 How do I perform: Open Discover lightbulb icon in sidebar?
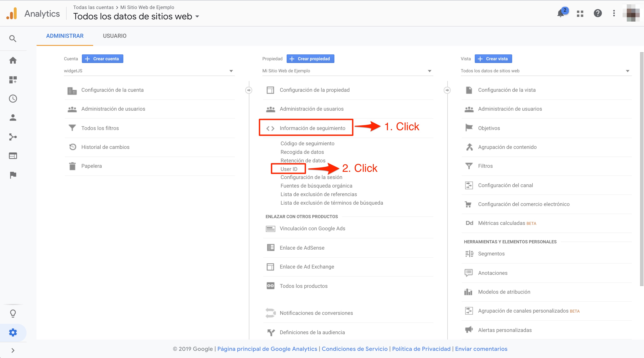[x=13, y=313]
